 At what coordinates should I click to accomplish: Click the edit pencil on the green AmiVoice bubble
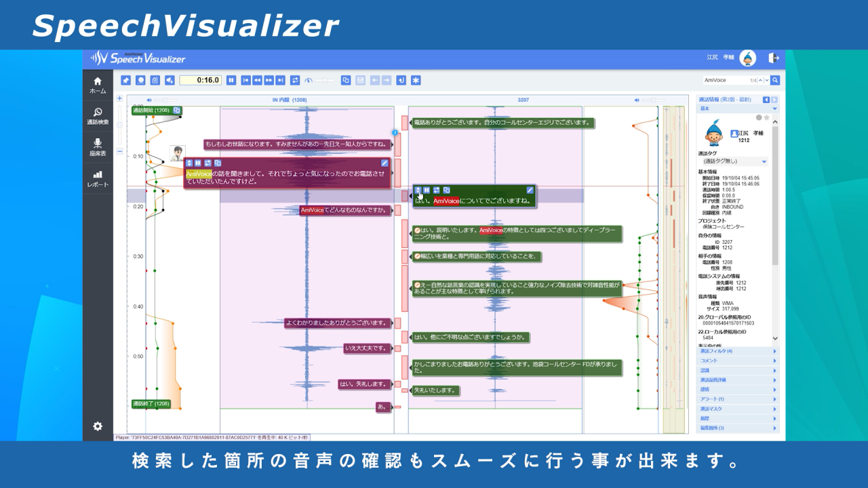(530, 190)
